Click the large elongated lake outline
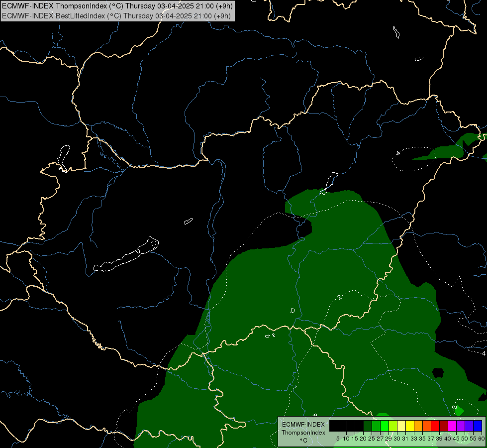 pos(126,254)
